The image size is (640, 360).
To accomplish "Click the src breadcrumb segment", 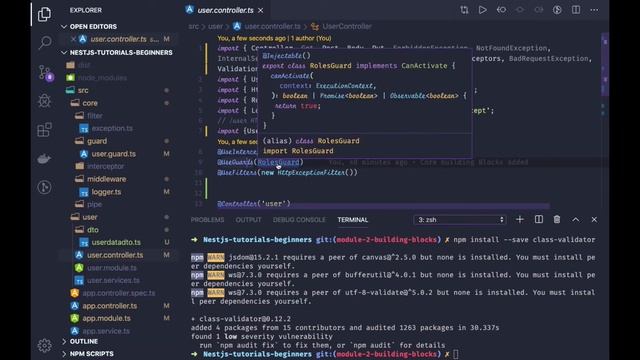I will tap(193, 27).
